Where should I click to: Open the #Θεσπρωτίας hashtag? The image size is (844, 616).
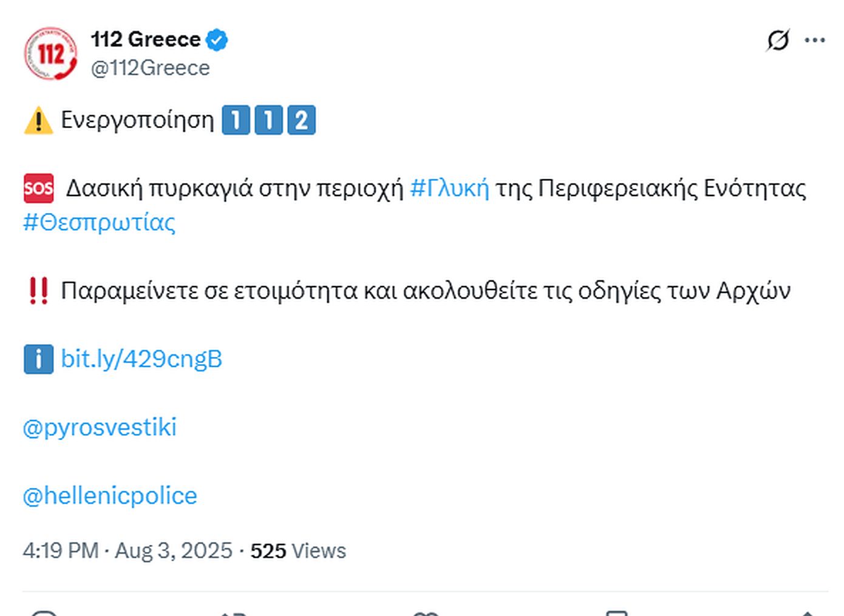click(x=99, y=223)
